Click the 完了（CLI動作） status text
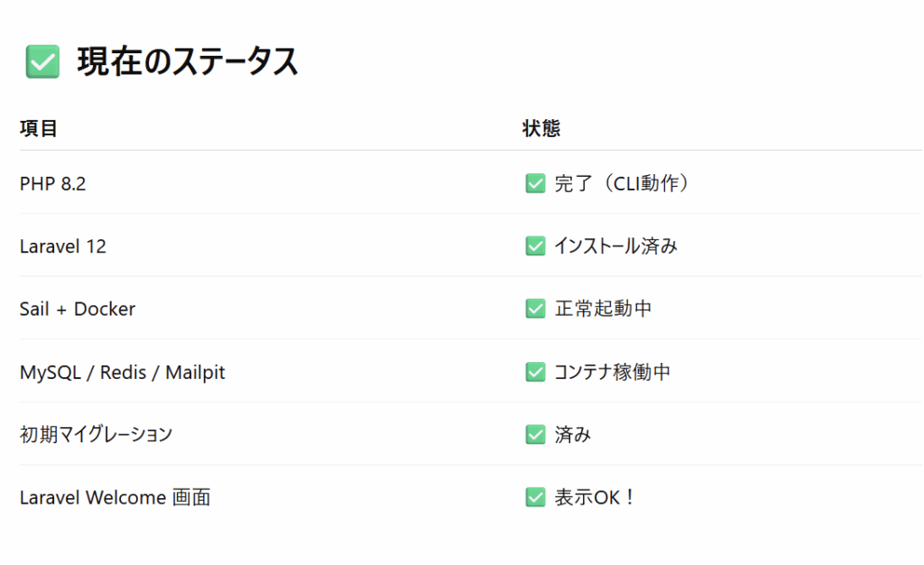 [621, 183]
